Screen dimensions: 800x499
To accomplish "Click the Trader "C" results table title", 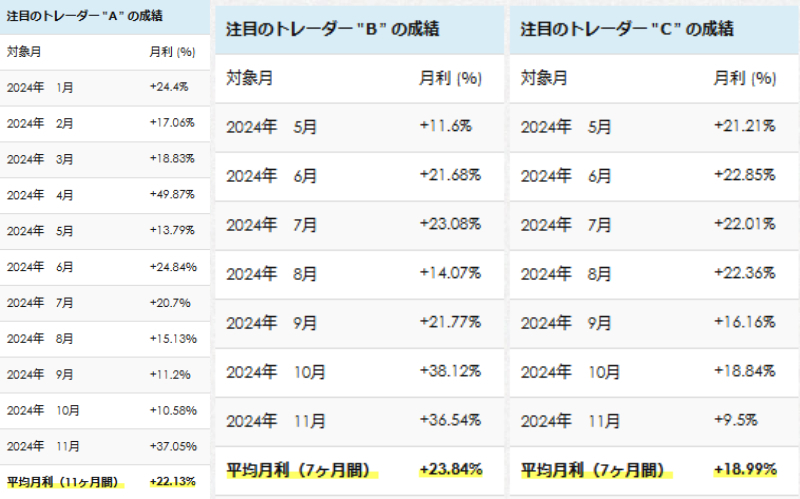I will [x=627, y=29].
